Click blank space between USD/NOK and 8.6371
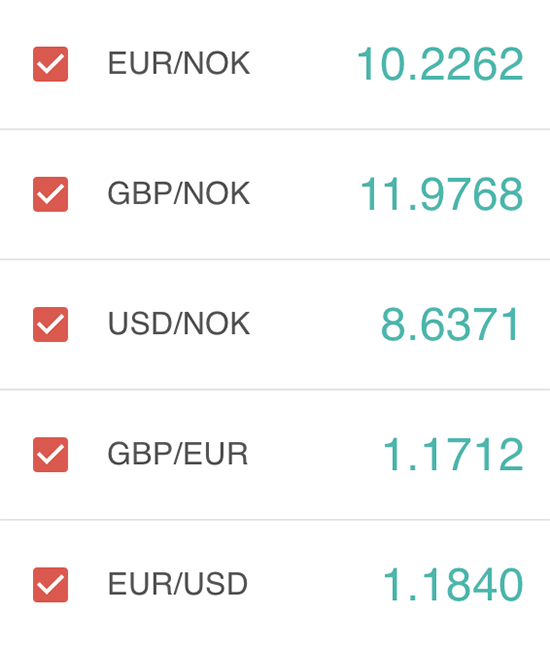This screenshot has height=649, width=550. coord(315,324)
